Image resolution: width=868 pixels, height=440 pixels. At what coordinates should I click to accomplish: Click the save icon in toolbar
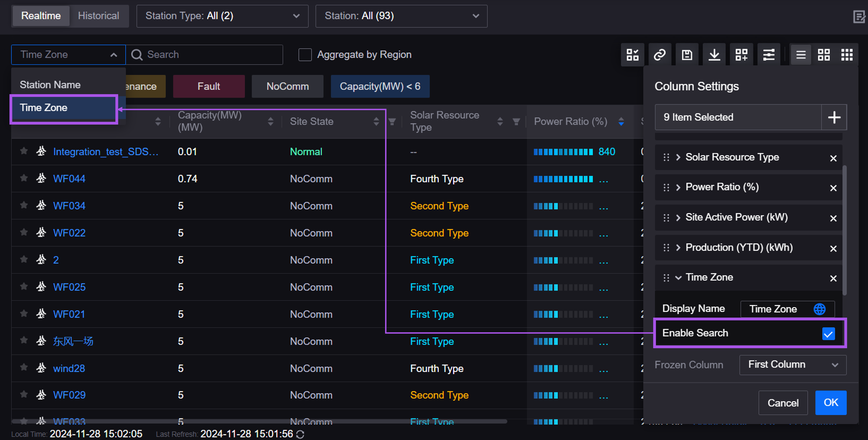coord(687,55)
